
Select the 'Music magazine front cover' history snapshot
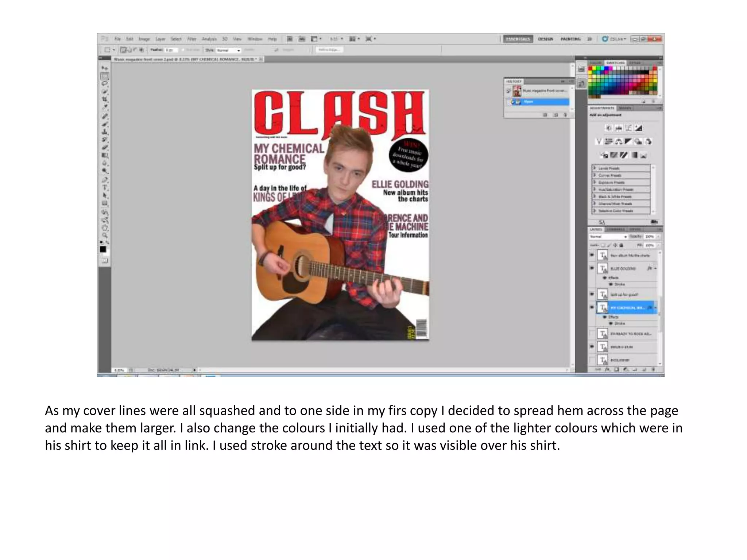pyautogui.click(x=540, y=90)
